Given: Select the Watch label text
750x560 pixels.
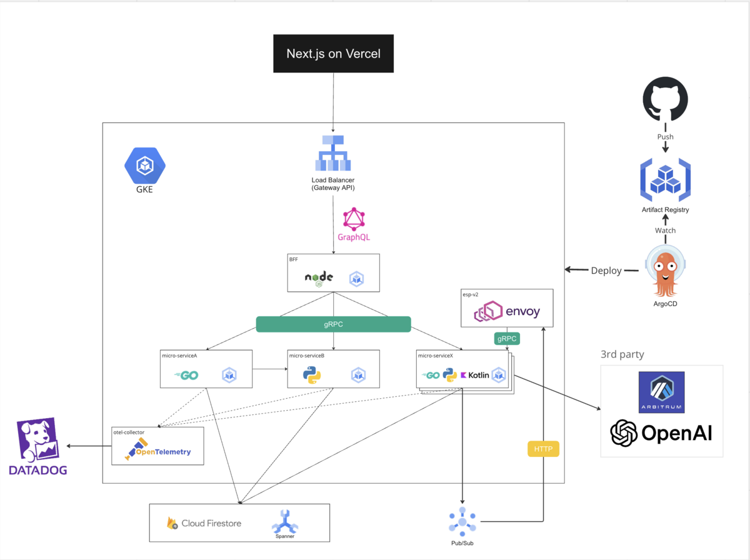Looking at the screenshot, I should [x=666, y=231].
